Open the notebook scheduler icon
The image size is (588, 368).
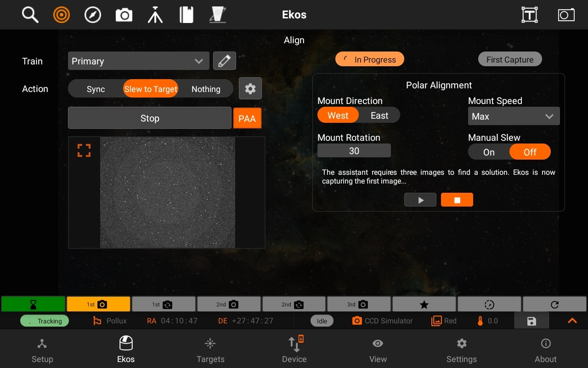(187, 15)
